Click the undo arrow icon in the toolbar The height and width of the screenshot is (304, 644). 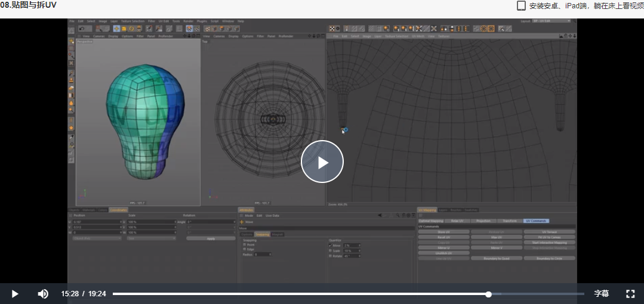tap(82, 29)
